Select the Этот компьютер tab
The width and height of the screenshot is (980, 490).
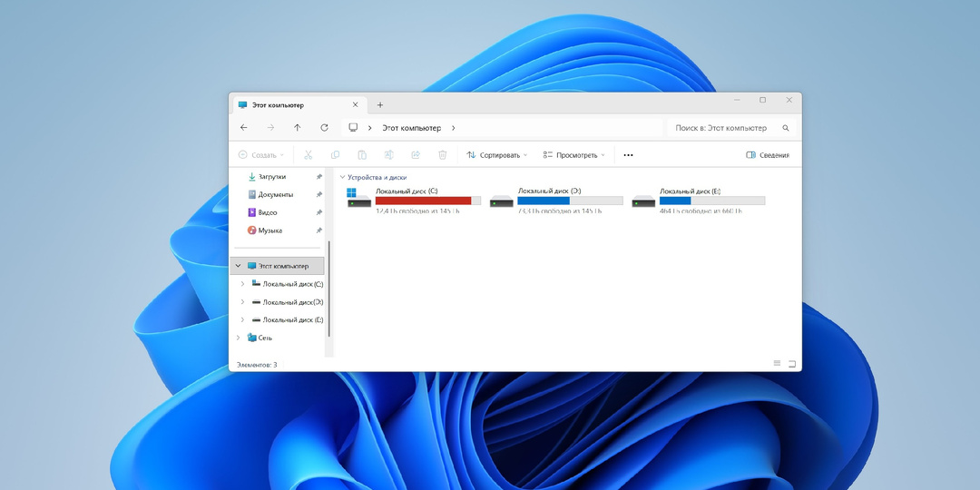300,105
